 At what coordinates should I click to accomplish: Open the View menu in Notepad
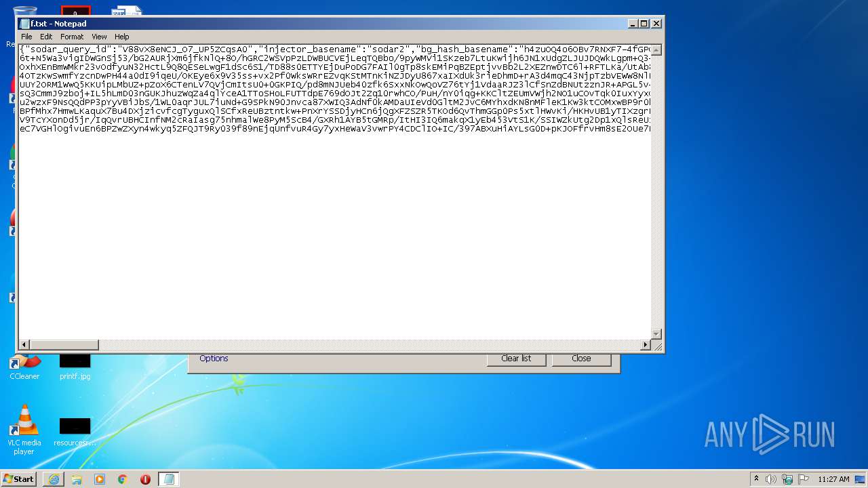(99, 37)
